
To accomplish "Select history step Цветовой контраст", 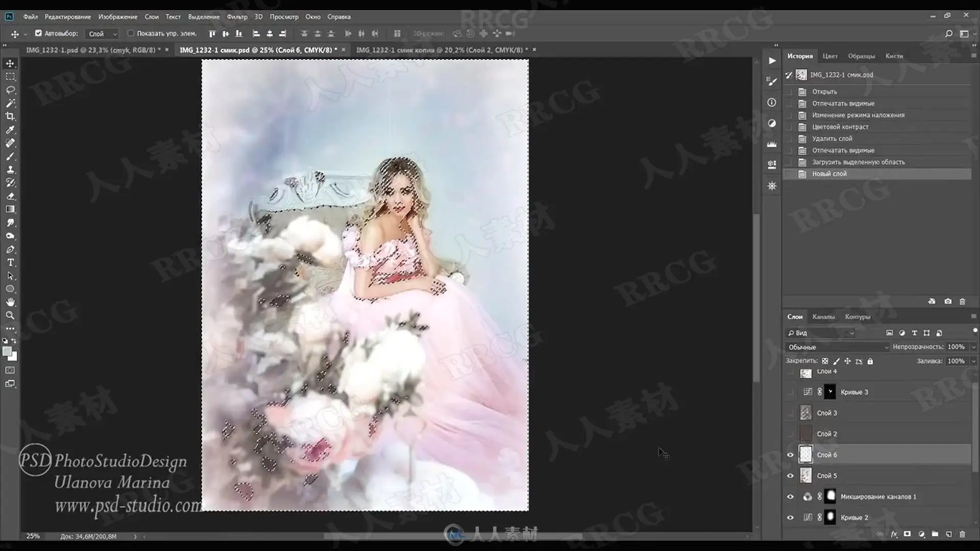I will pyautogui.click(x=840, y=127).
